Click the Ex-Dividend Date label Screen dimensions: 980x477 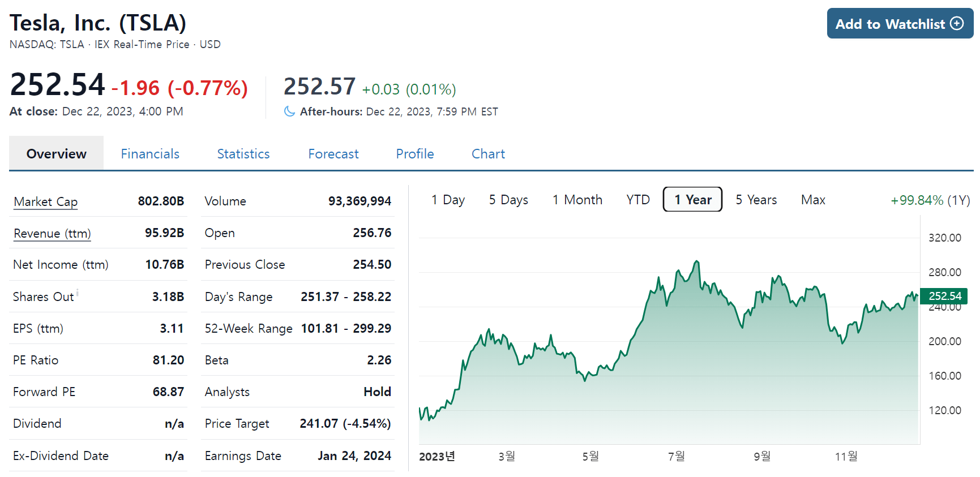pyautogui.click(x=61, y=455)
